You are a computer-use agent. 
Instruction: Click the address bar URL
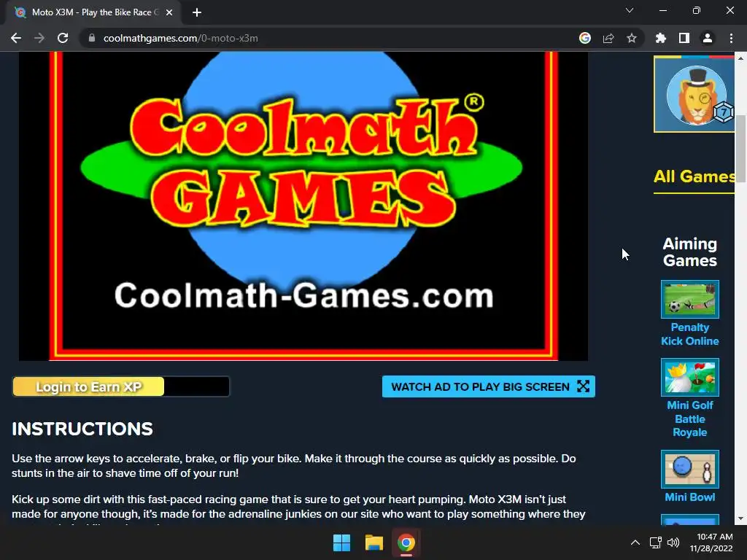(x=181, y=38)
